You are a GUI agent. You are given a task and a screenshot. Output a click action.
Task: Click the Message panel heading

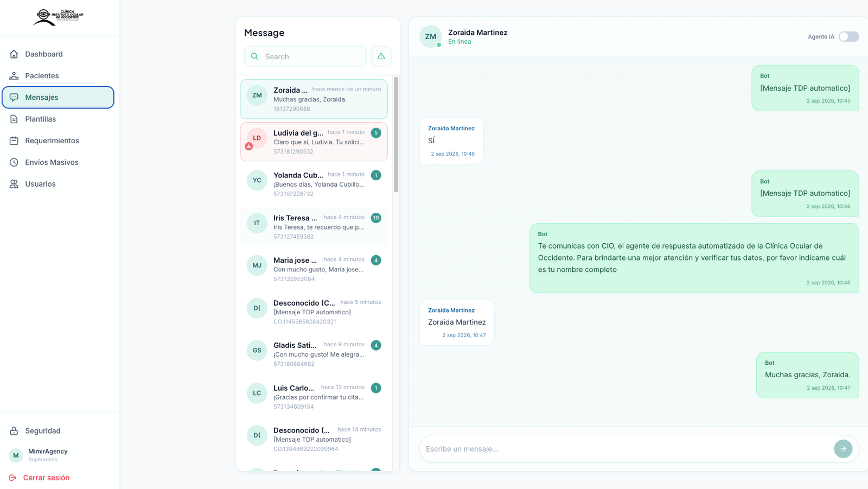264,33
